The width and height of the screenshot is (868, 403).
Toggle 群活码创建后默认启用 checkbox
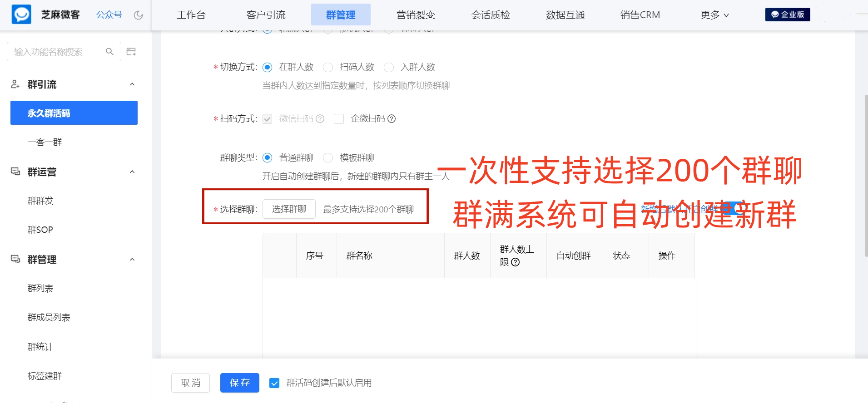[x=274, y=383]
